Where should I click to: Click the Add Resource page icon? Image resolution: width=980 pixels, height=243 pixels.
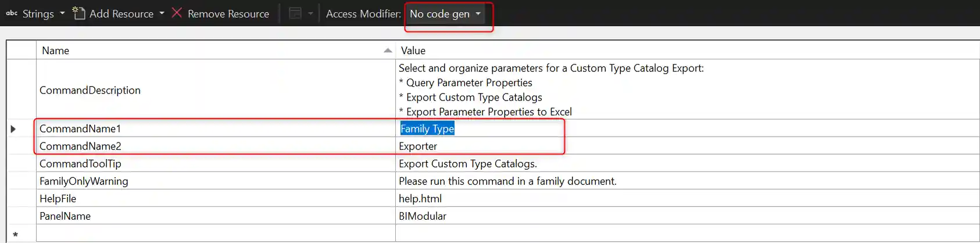pos(78,13)
